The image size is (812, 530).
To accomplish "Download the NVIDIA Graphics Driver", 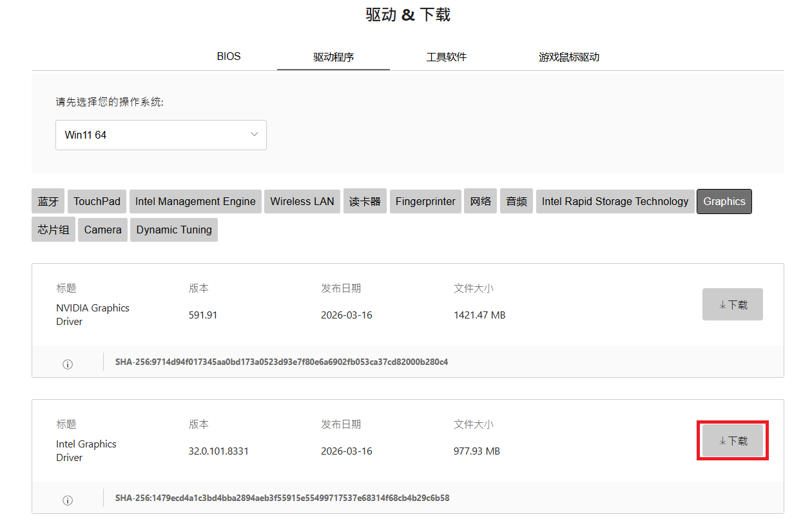I will coord(733,304).
